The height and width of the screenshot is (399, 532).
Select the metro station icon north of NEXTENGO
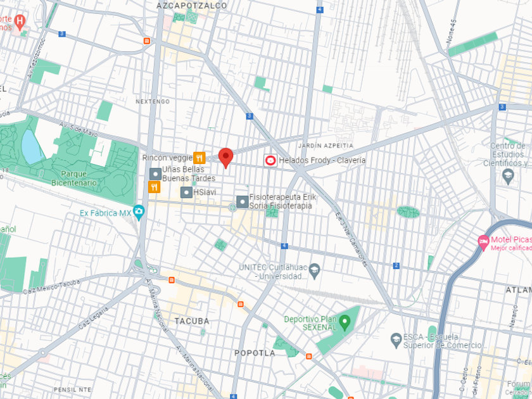coord(147,41)
